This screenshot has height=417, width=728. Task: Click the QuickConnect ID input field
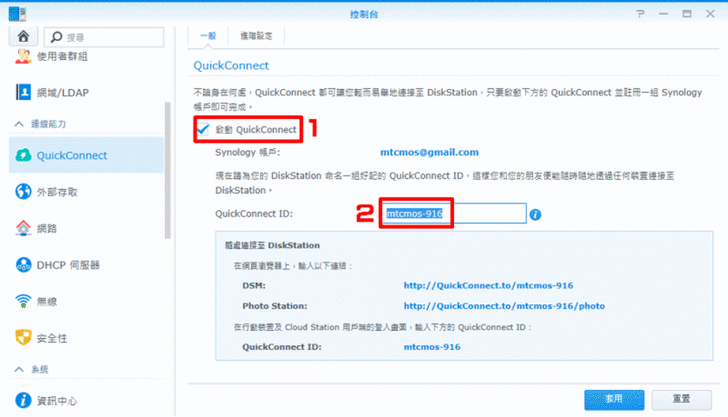click(453, 214)
